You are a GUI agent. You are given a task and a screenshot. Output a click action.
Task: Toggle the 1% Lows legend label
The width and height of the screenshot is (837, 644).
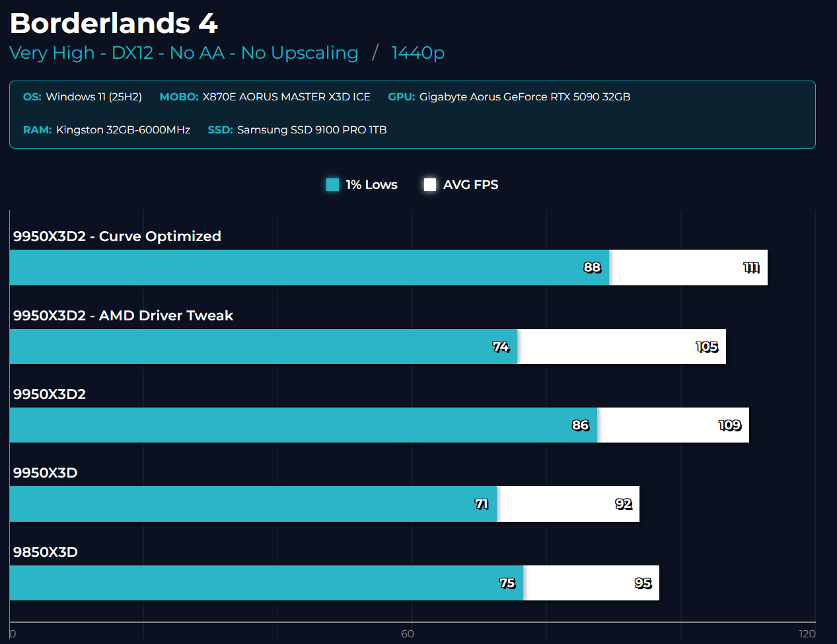pos(371,185)
